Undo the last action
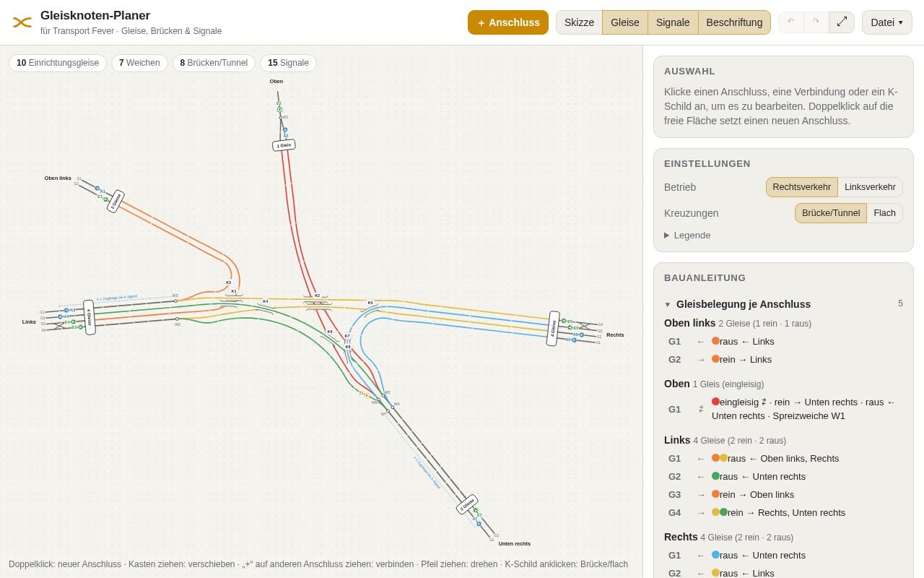This screenshot has width=924, height=578. [791, 22]
